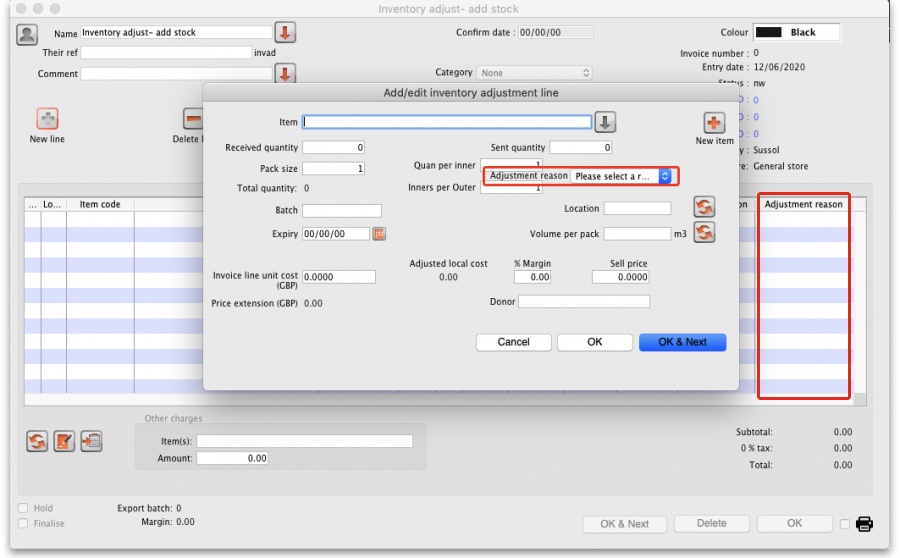The height and width of the screenshot is (558, 900).
Task: Click the Item code column header
Action: click(100, 204)
